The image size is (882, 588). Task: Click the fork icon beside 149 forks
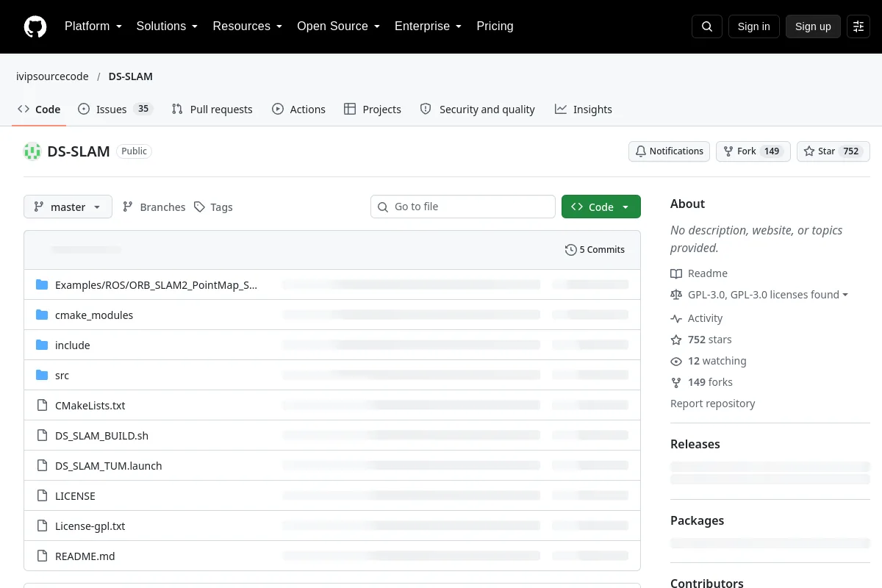click(x=676, y=382)
